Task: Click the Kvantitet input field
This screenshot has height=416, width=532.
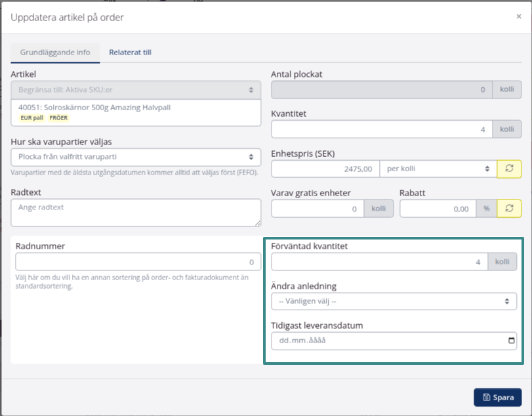Action: pyautogui.click(x=382, y=129)
